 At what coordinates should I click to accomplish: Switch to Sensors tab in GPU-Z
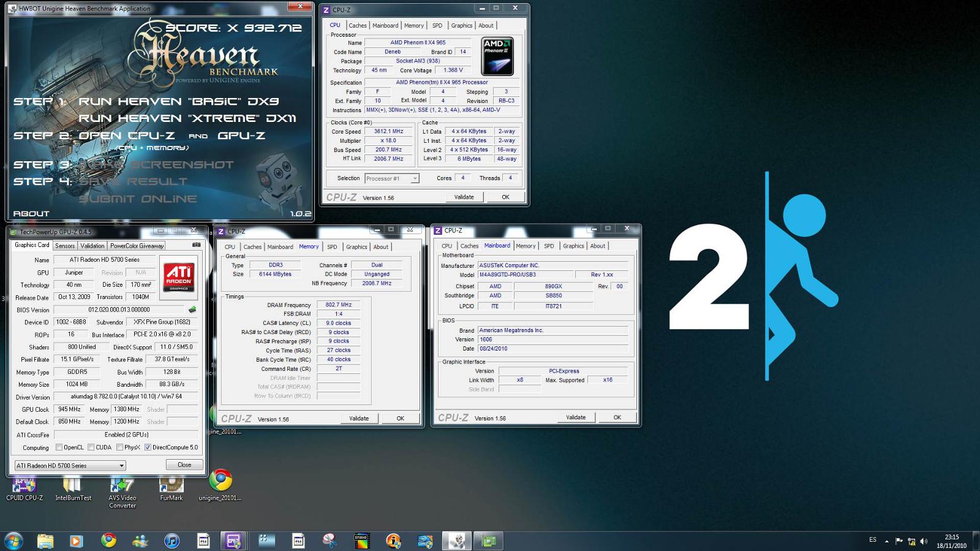(65, 246)
